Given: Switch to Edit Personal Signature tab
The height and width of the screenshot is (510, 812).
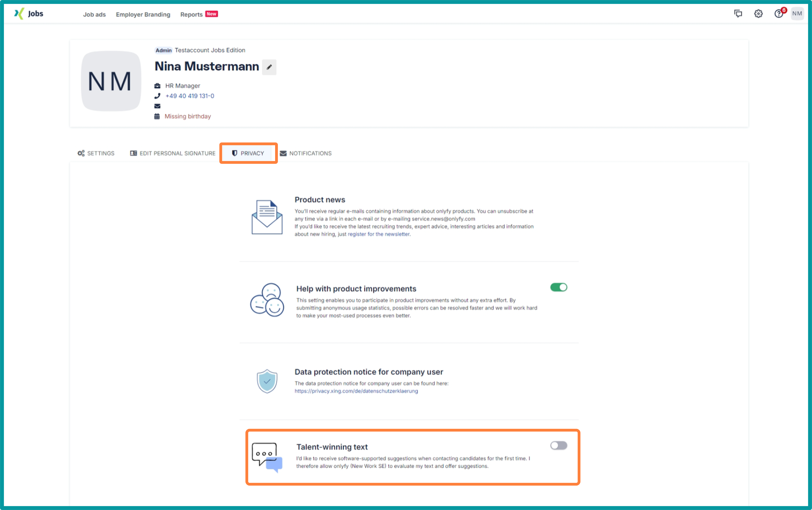Looking at the screenshot, I should tap(173, 153).
